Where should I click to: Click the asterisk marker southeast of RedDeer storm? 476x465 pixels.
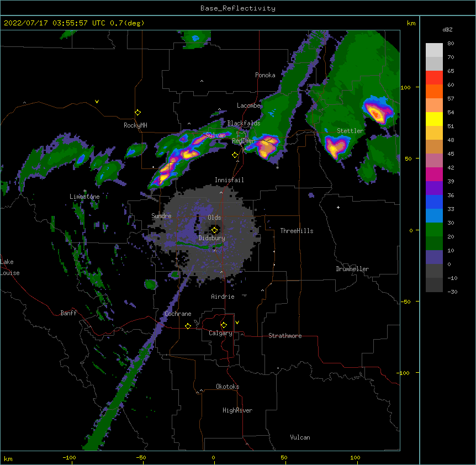tap(277, 167)
